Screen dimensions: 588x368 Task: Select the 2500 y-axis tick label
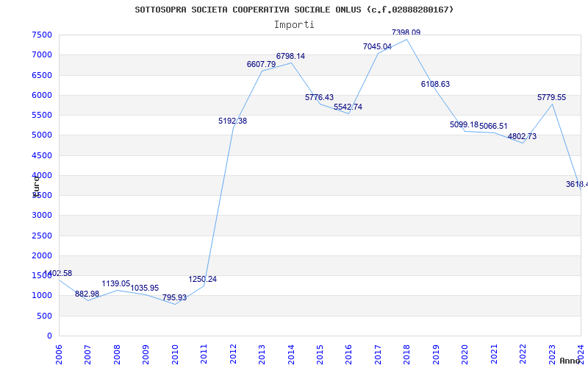(x=42, y=236)
